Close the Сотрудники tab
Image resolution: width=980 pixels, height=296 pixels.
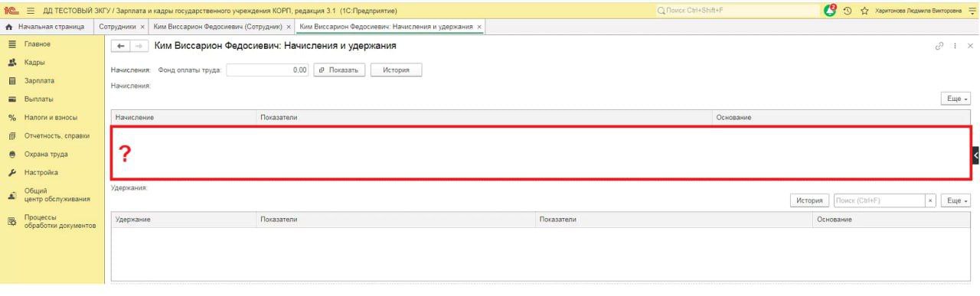click(142, 27)
